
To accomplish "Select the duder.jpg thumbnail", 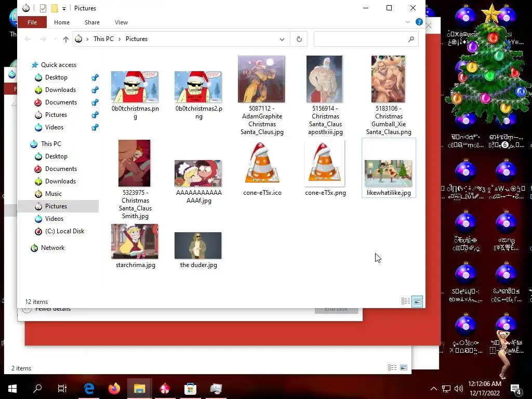I will (x=198, y=246).
